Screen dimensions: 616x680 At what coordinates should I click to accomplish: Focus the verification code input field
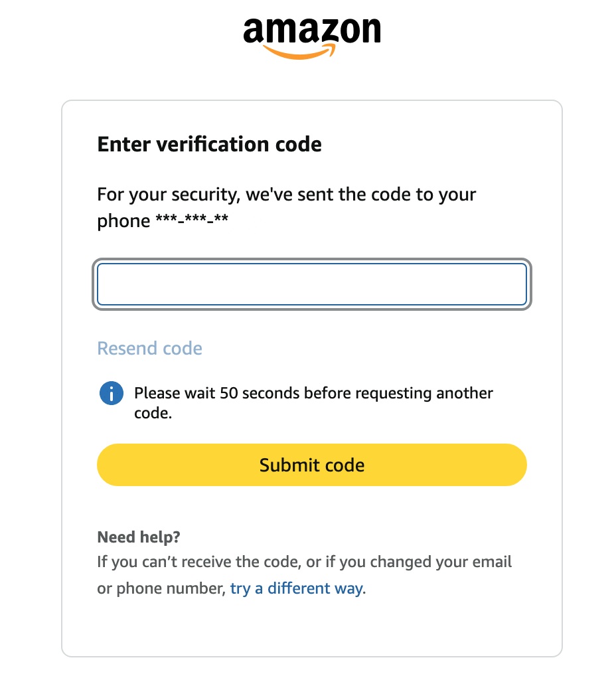click(x=311, y=285)
